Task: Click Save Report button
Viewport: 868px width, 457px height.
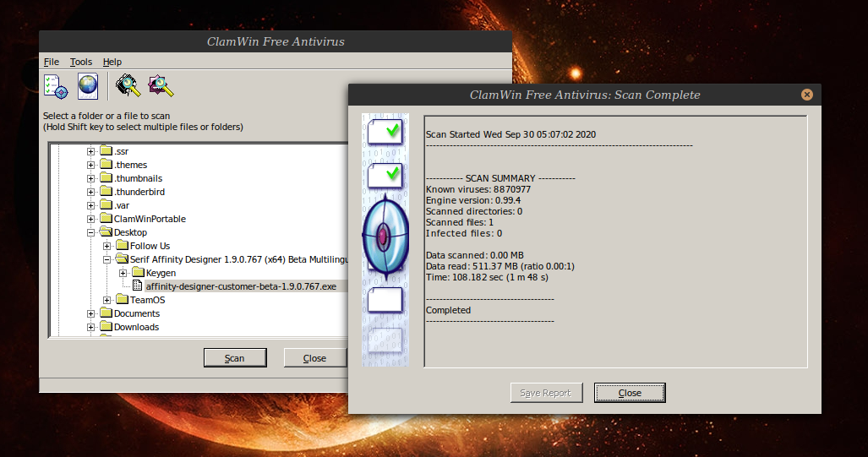Action: click(546, 393)
